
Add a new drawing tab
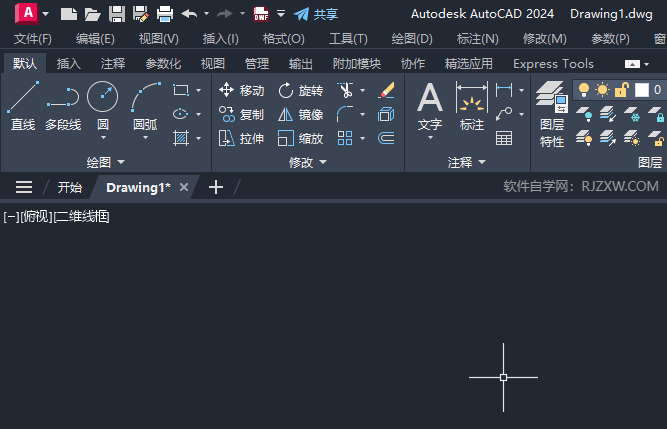point(216,187)
